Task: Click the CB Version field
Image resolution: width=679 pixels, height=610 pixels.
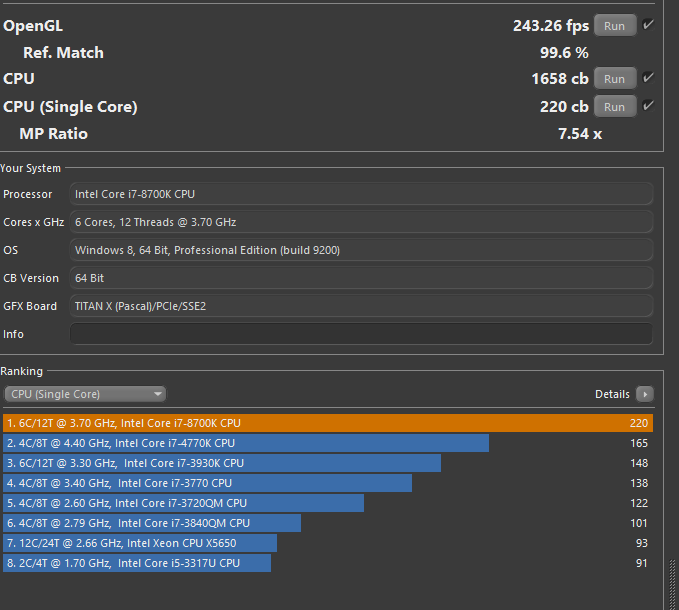Action: [x=361, y=278]
